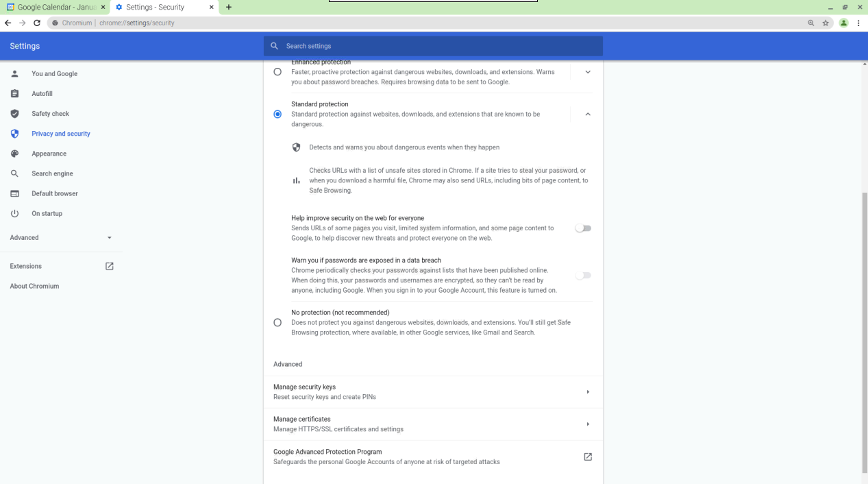Open Search engine settings

pos(52,173)
